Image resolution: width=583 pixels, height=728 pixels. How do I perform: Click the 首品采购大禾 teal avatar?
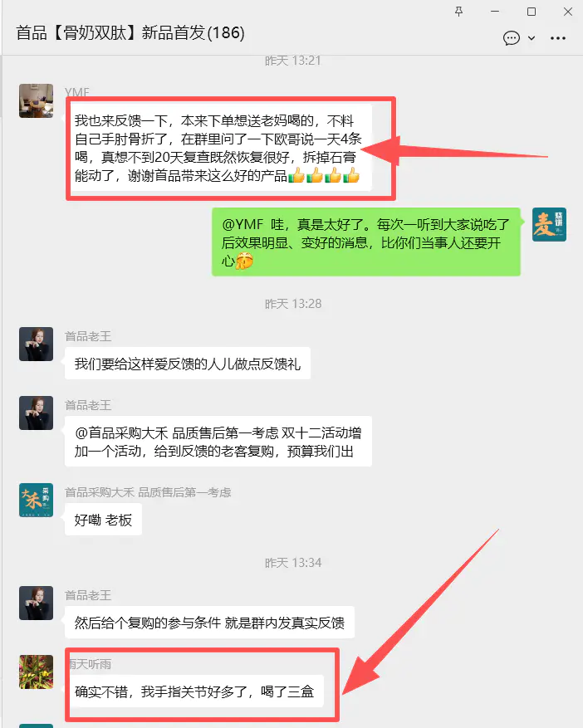click(x=37, y=500)
